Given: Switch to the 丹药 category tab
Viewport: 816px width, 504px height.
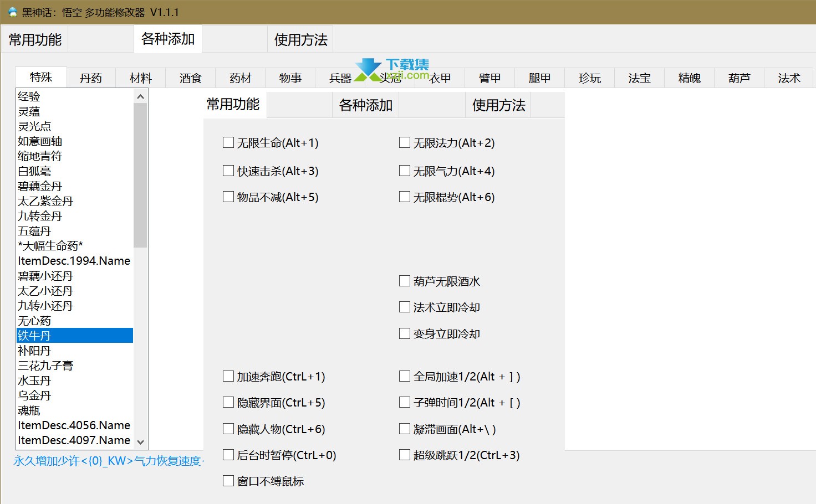Looking at the screenshot, I should [91, 78].
